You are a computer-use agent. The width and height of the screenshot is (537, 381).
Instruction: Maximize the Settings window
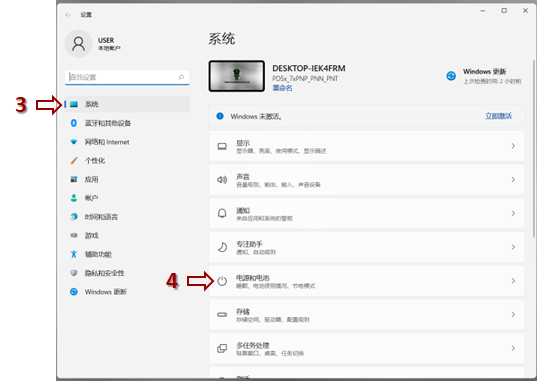pyautogui.click(x=504, y=11)
